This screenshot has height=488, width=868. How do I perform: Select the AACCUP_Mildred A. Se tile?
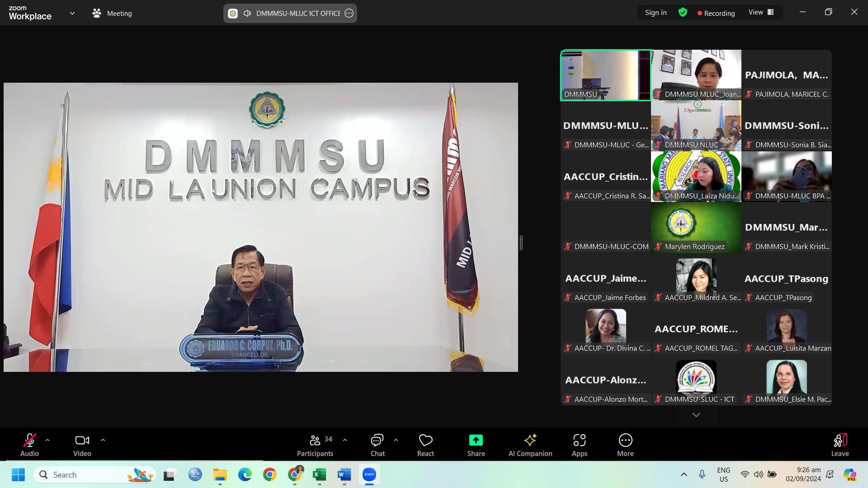(696, 278)
